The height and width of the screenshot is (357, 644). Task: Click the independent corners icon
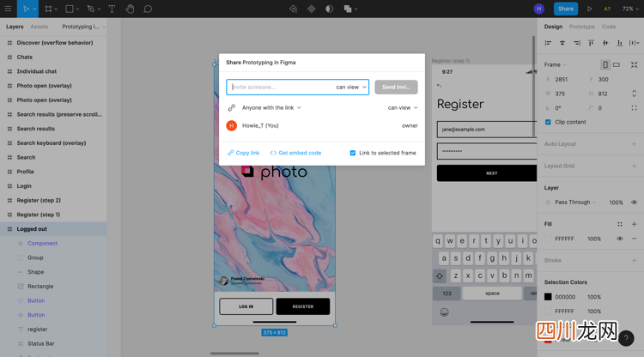(635, 108)
